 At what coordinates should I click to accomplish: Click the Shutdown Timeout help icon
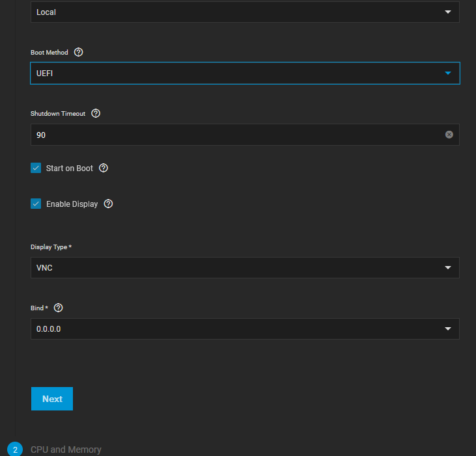click(96, 113)
